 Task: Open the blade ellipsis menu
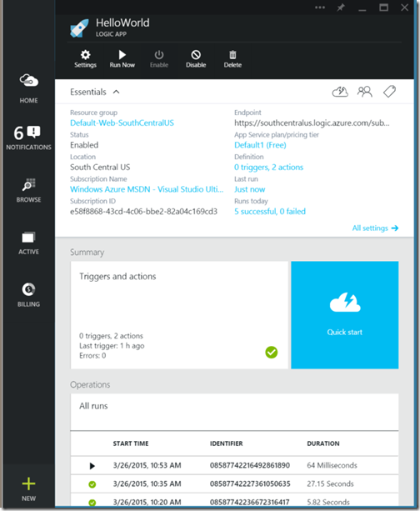pos(320,8)
